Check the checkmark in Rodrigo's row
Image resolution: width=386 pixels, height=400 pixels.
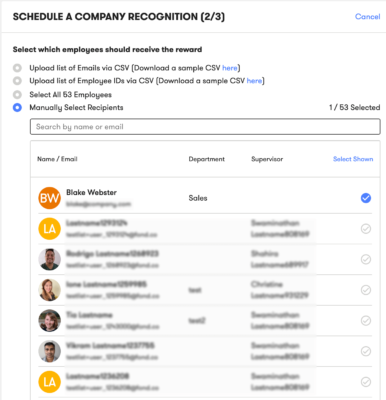(366, 259)
